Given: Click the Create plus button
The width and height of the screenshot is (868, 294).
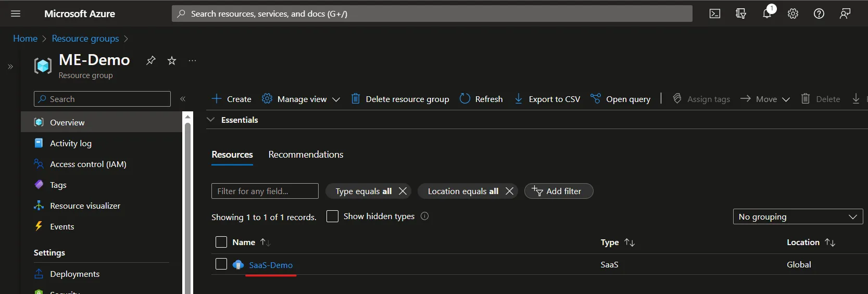Looking at the screenshot, I should point(232,99).
